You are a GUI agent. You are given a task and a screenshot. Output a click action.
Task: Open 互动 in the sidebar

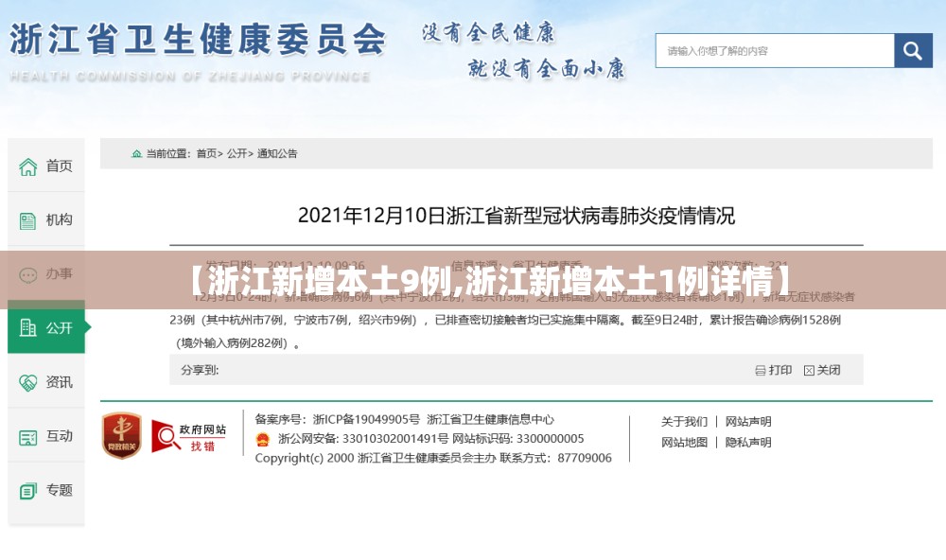(x=45, y=436)
